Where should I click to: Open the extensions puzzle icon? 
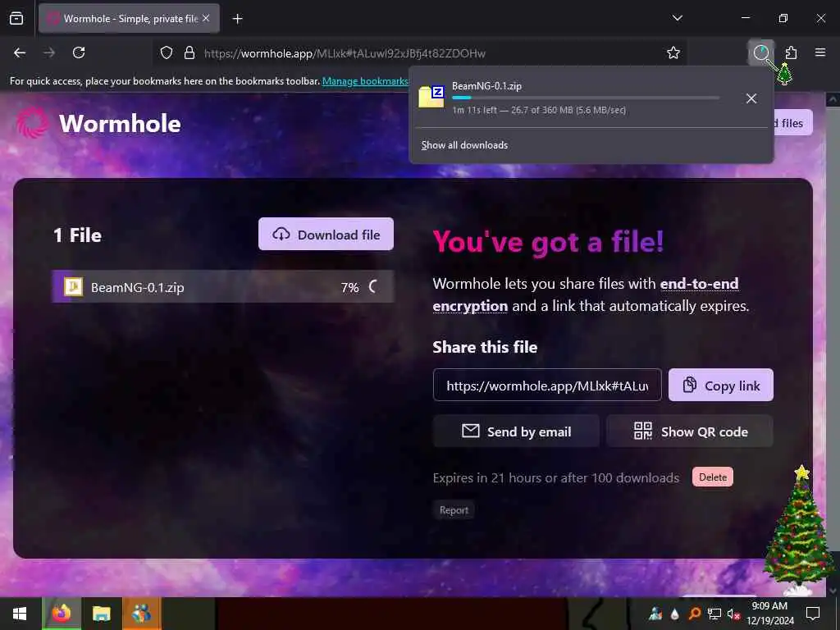point(791,52)
